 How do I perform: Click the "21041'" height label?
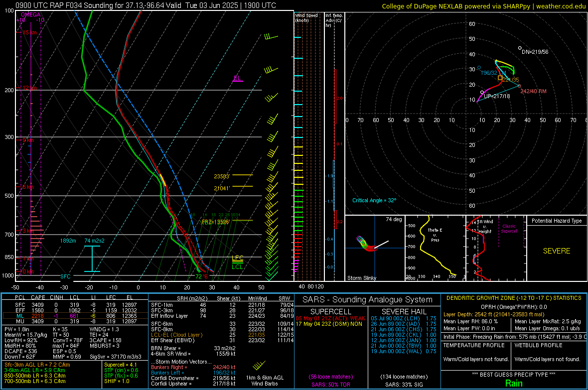click(x=222, y=188)
